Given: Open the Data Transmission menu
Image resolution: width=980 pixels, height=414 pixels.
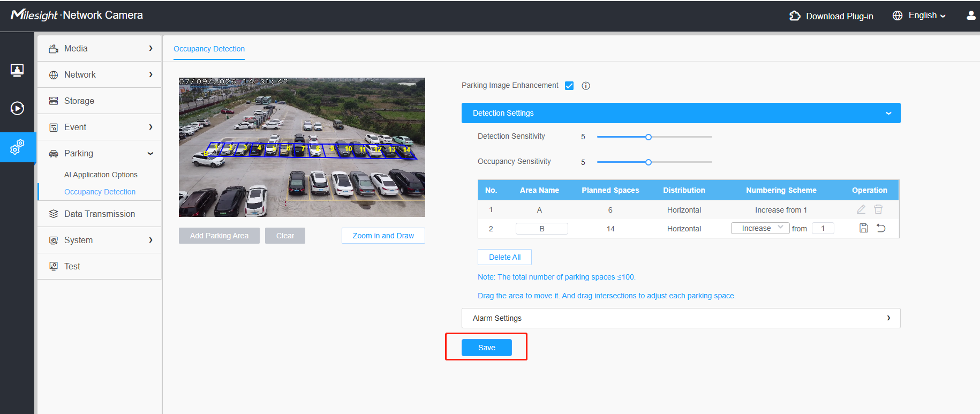Looking at the screenshot, I should [100, 214].
